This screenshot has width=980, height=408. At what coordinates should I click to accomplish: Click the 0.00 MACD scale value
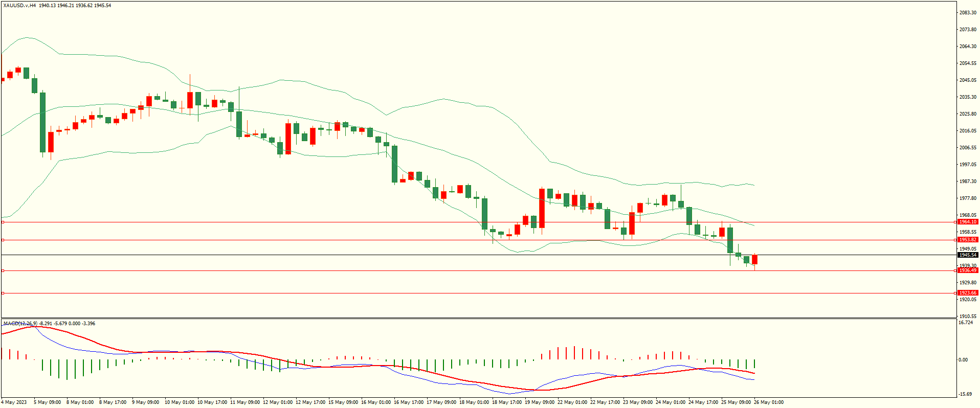(x=963, y=360)
